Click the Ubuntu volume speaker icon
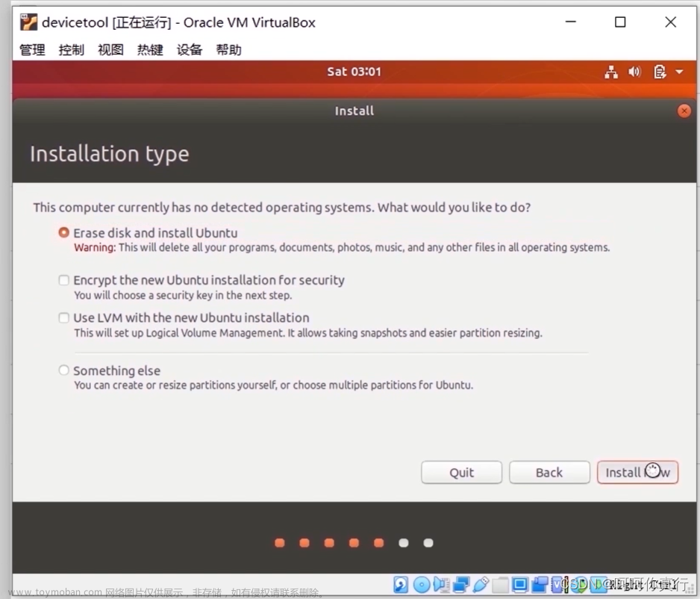Image resolution: width=700 pixels, height=599 pixels. pos(634,72)
